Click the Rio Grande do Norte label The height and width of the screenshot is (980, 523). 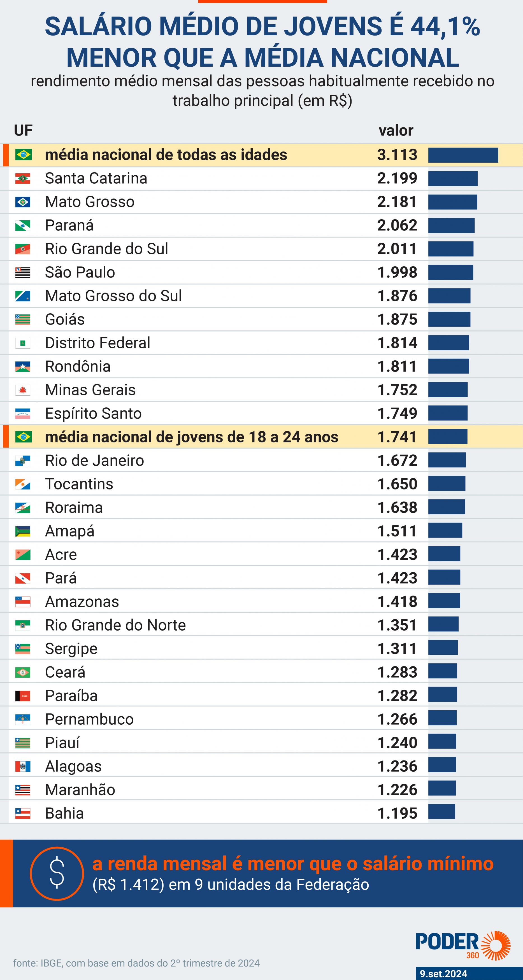click(x=115, y=626)
